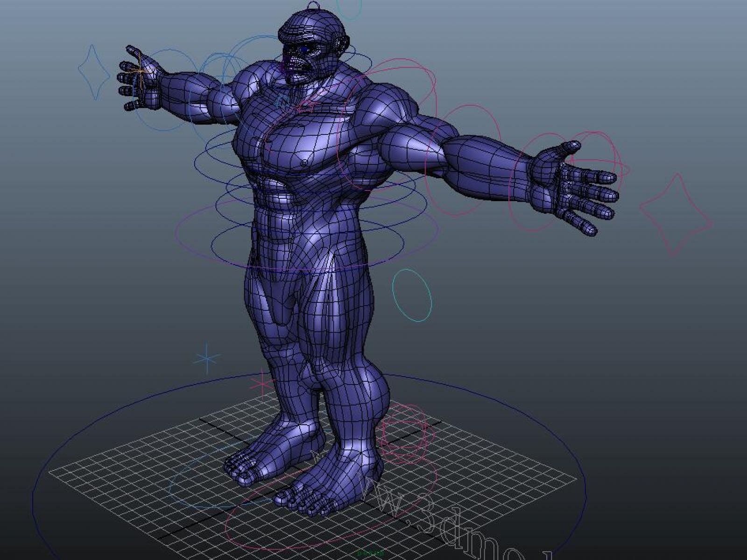Select the pink diamond-star control beside the left hand

click(676, 216)
